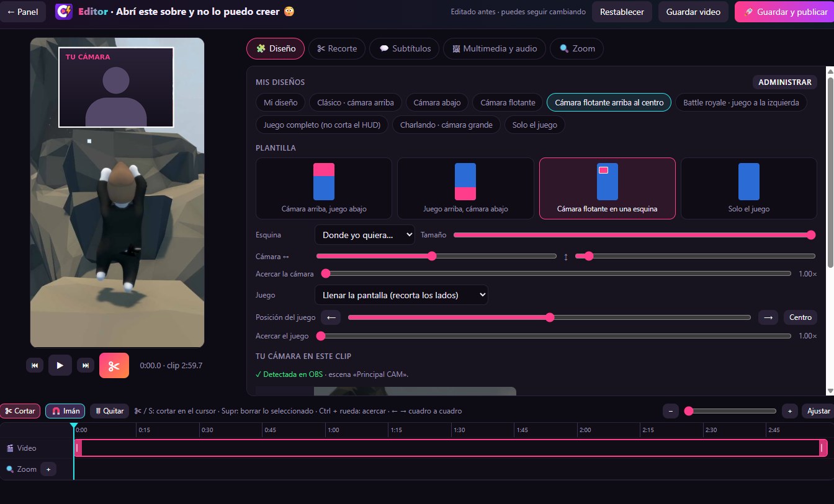Return via the ← Panel button
Screen dimensions: 834x504
(x=22, y=12)
